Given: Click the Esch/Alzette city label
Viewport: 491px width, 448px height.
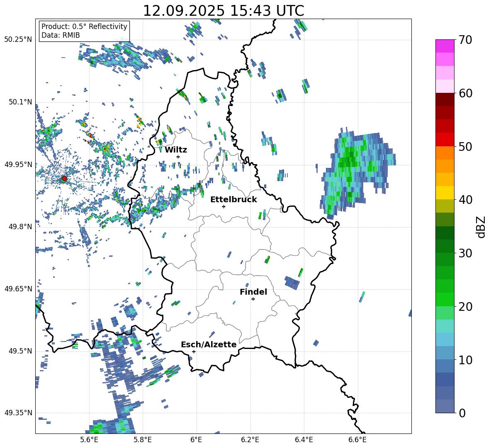Looking at the screenshot, I should click(x=209, y=344).
